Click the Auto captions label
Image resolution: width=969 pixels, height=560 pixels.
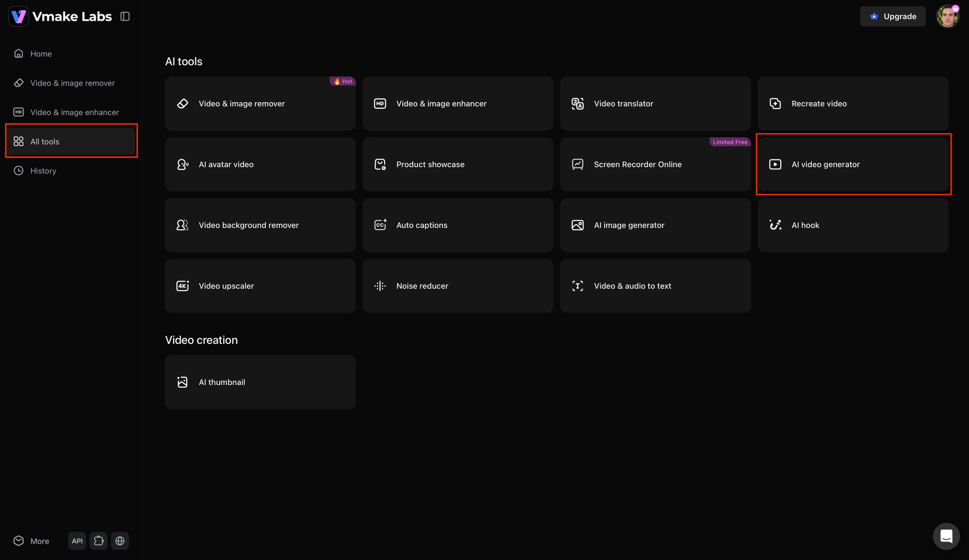pyautogui.click(x=422, y=225)
